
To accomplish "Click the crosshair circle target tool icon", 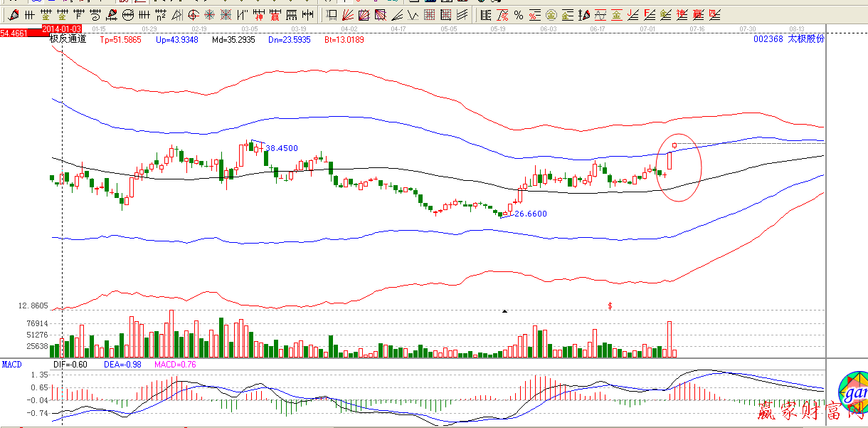I will [x=193, y=14].
